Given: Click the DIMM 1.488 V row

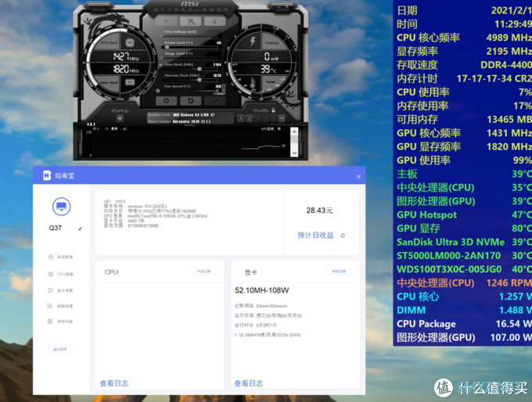Looking at the screenshot, I should click(464, 310).
